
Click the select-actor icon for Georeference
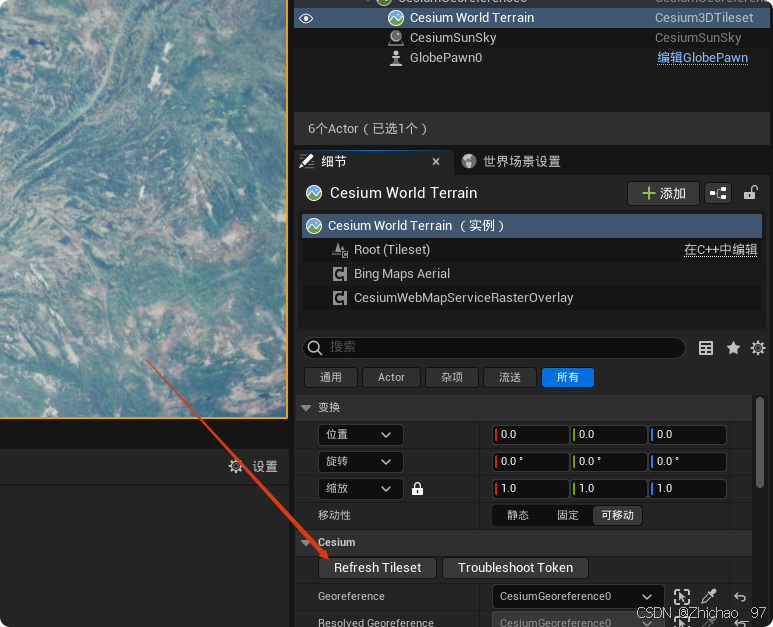pos(682,597)
